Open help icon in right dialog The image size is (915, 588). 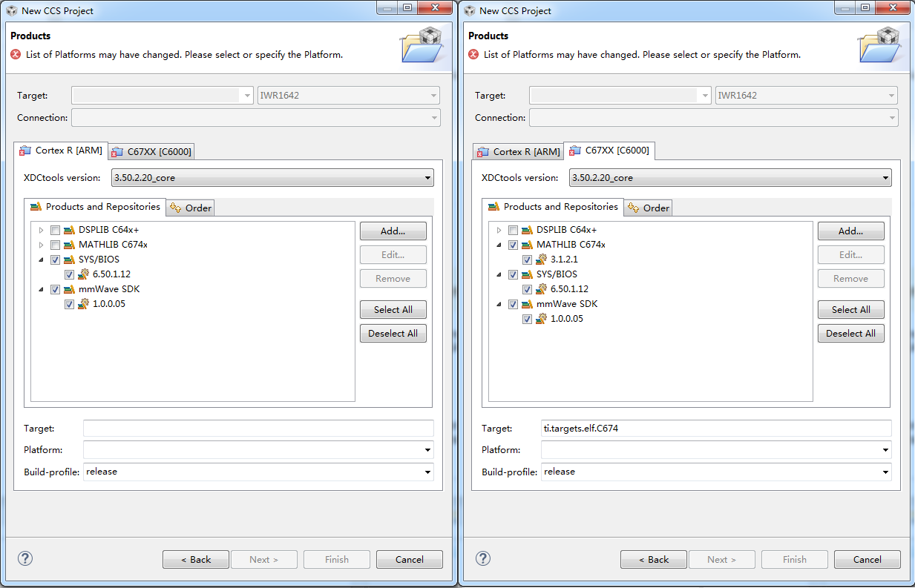click(x=483, y=558)
